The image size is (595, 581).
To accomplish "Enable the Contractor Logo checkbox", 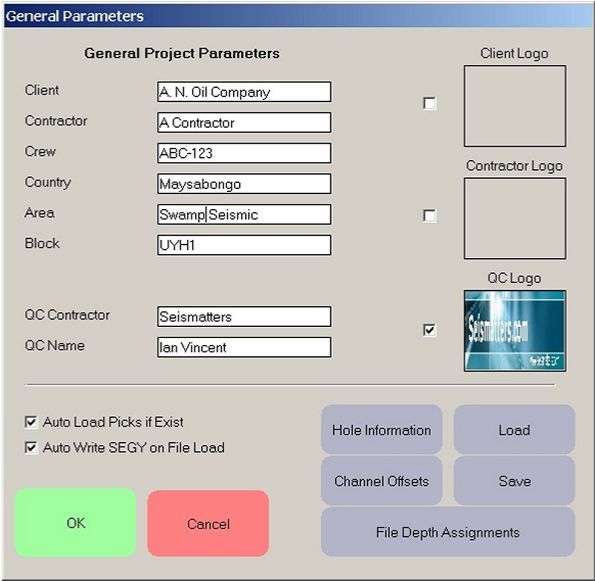I will tap(430, 216).
